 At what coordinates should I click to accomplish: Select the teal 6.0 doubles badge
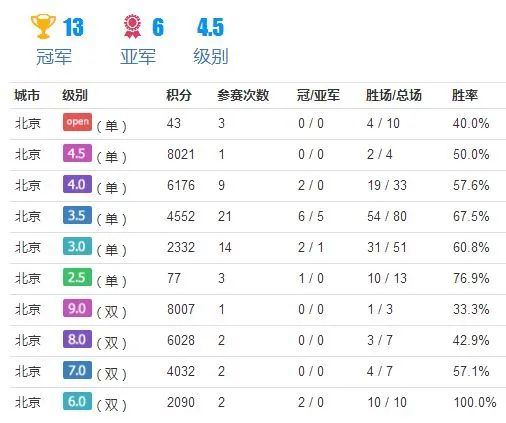(77, 401)
